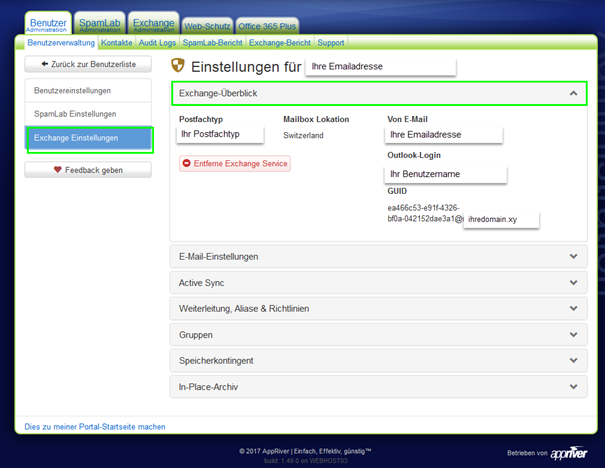This screenshot has height=468, width=605.
Task: Open the Support sub-tab
Action: (x=331, y=42)
